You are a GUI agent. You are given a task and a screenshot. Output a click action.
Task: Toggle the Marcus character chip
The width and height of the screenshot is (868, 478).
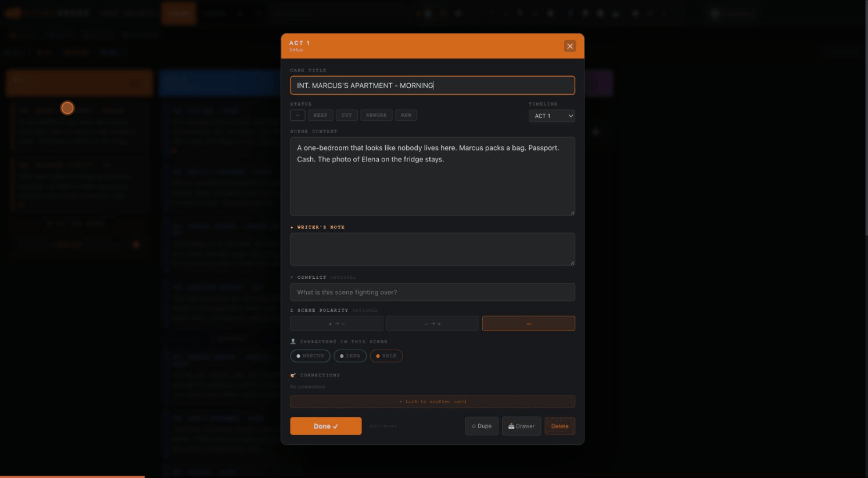310,356
